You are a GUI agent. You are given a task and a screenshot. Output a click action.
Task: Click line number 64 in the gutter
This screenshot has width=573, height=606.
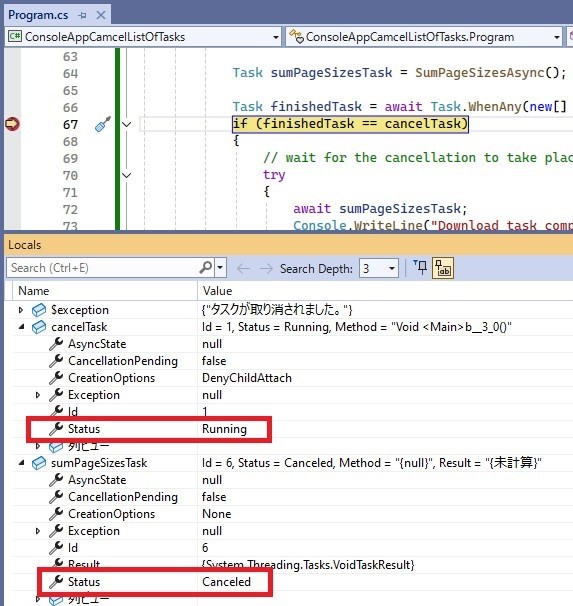[70, 73]
